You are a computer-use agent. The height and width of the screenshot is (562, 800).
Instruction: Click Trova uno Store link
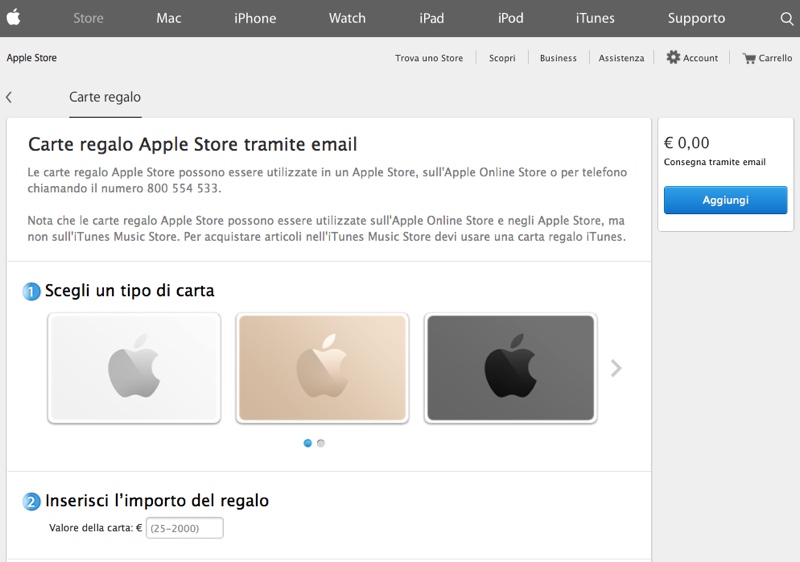429,58
